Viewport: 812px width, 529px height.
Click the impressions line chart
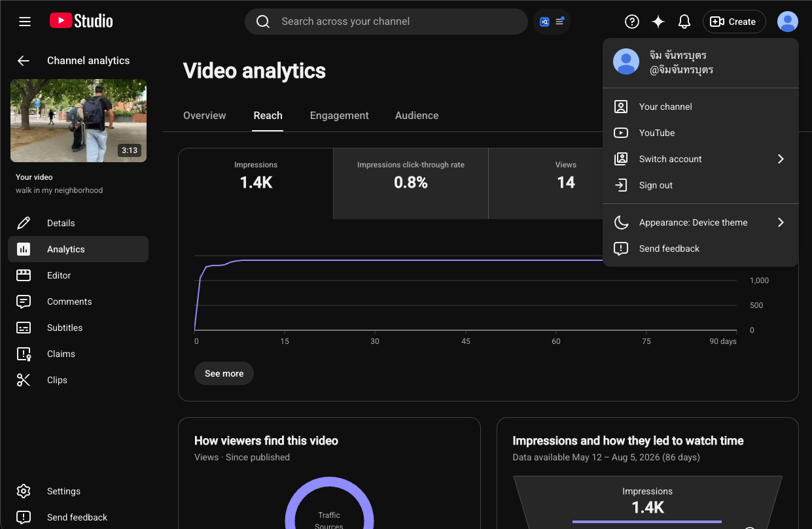coord(466,294)
